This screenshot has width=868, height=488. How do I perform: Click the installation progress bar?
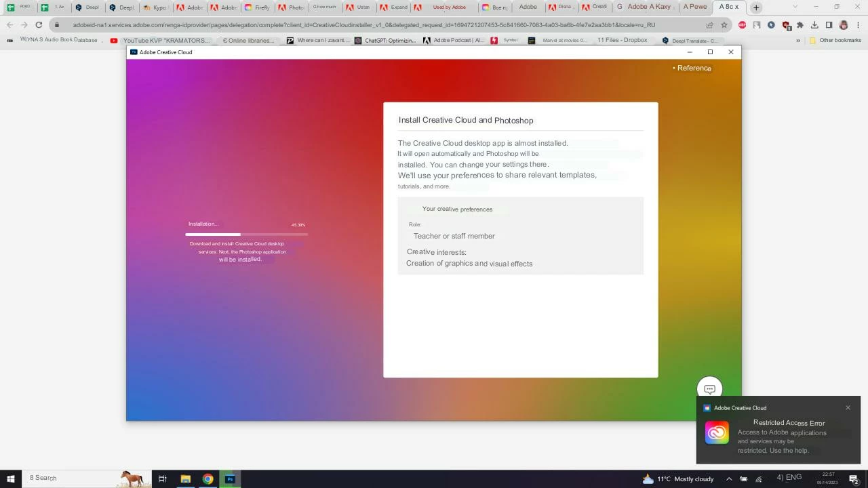tap(246, 235)
